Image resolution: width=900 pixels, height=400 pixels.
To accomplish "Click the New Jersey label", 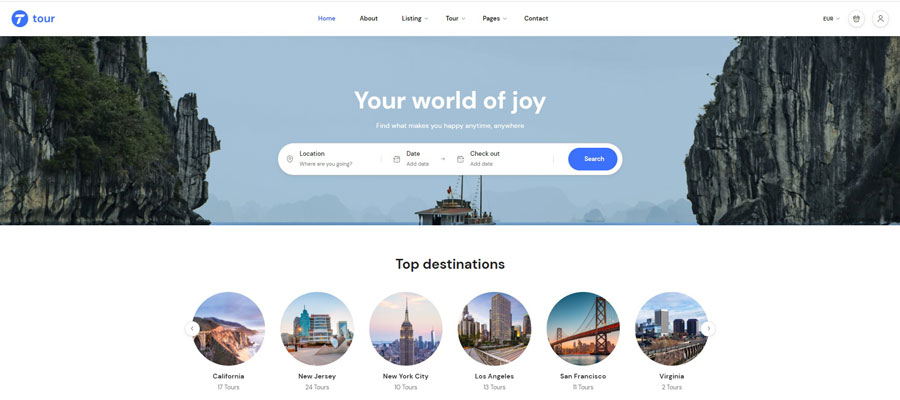I will coord(317,376).
